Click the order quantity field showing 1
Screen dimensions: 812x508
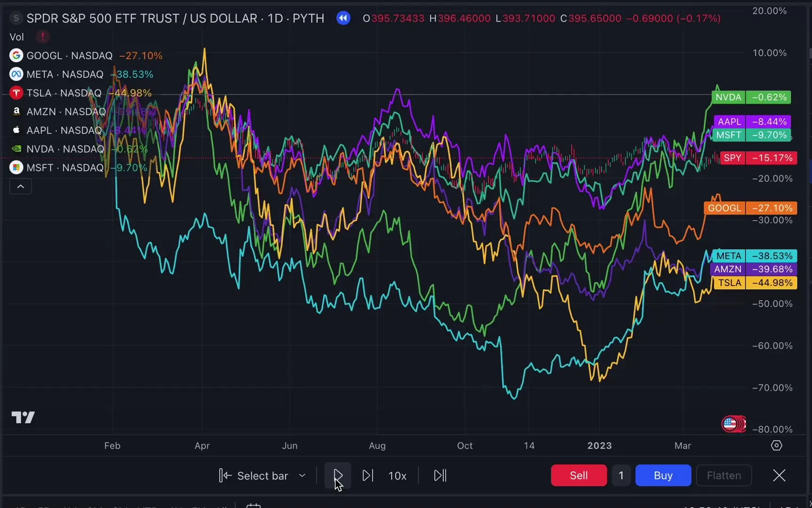[x=621, y=475]
